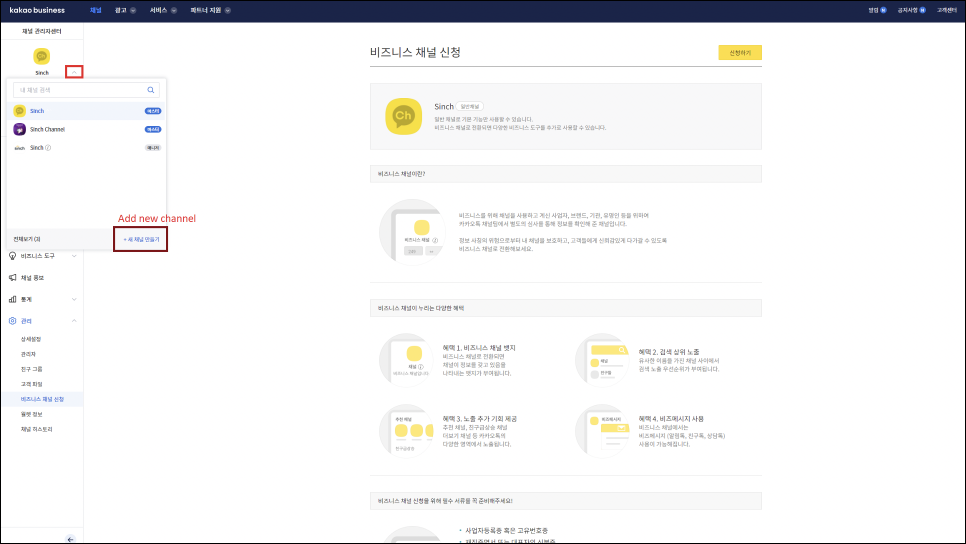
Task: Open 채널 홍보 sidebar item
Action: (x=32, y=278)
